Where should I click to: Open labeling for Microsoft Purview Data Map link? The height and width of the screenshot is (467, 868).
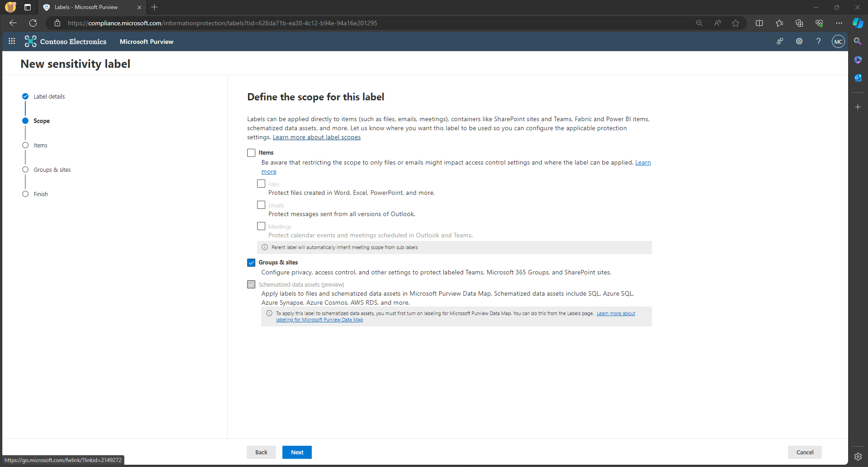(x=319, y=320)
